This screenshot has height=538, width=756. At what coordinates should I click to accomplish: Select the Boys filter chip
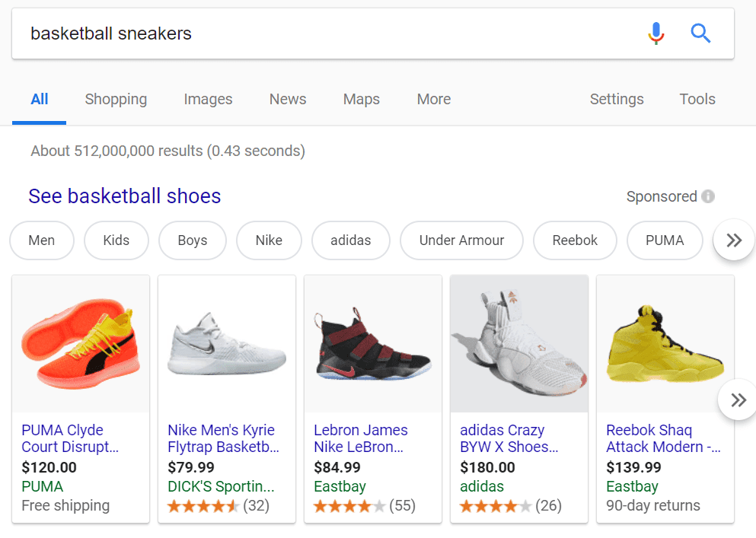coord(193,240)
